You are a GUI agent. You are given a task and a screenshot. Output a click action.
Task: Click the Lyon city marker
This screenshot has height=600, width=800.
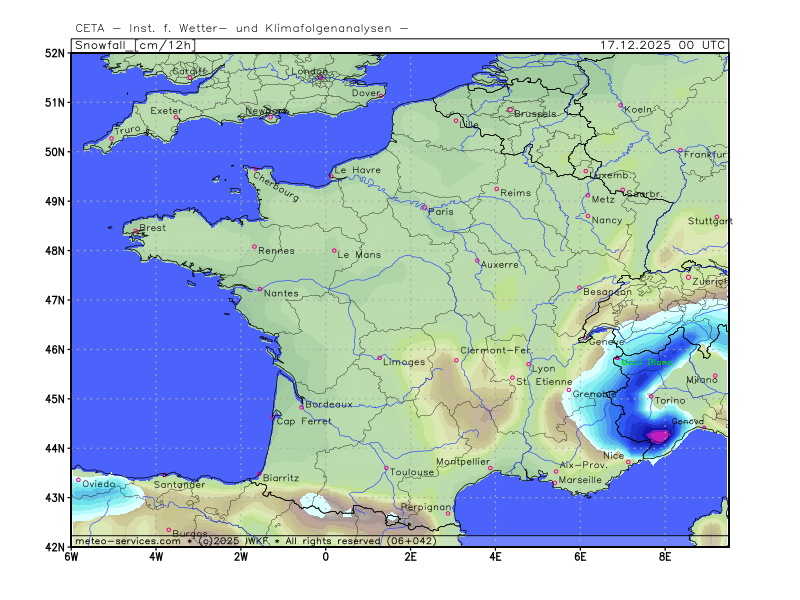click(529, 364)
